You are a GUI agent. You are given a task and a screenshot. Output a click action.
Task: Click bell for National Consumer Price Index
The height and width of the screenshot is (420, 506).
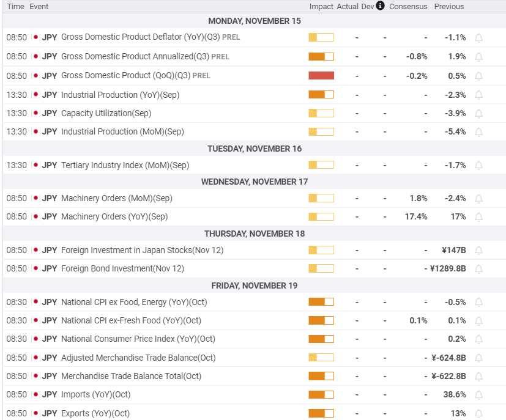pos(478,339)
